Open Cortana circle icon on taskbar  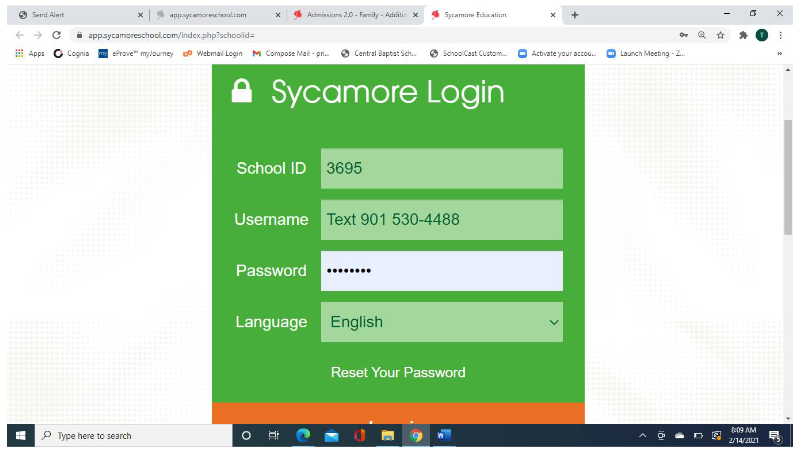click(246, 436)
